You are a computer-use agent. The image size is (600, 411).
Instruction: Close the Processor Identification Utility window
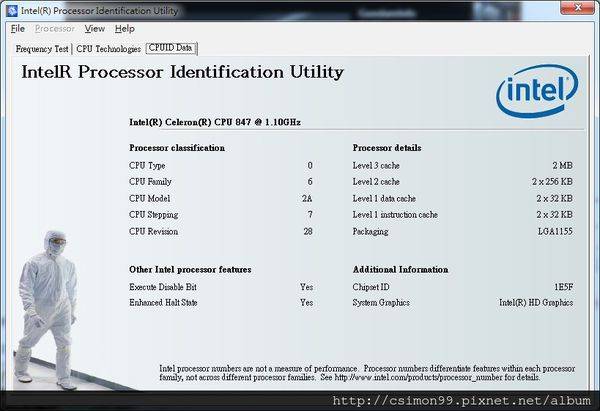(x=577, y=8)
